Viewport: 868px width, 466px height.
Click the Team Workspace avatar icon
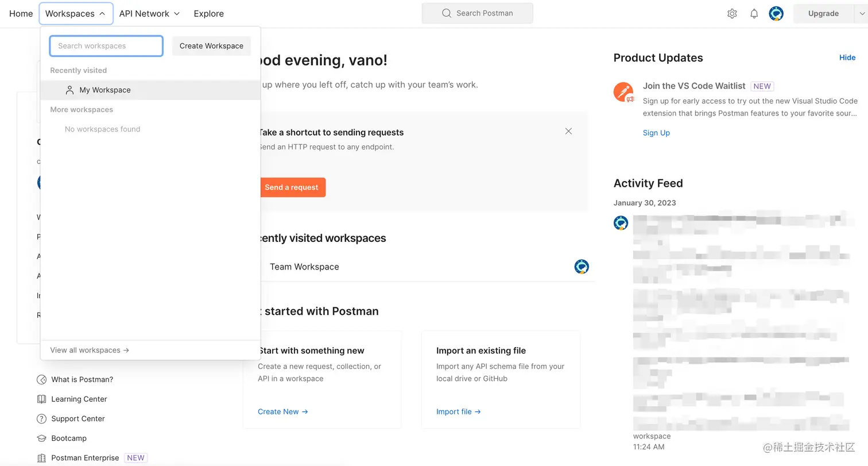click(582, 267)
